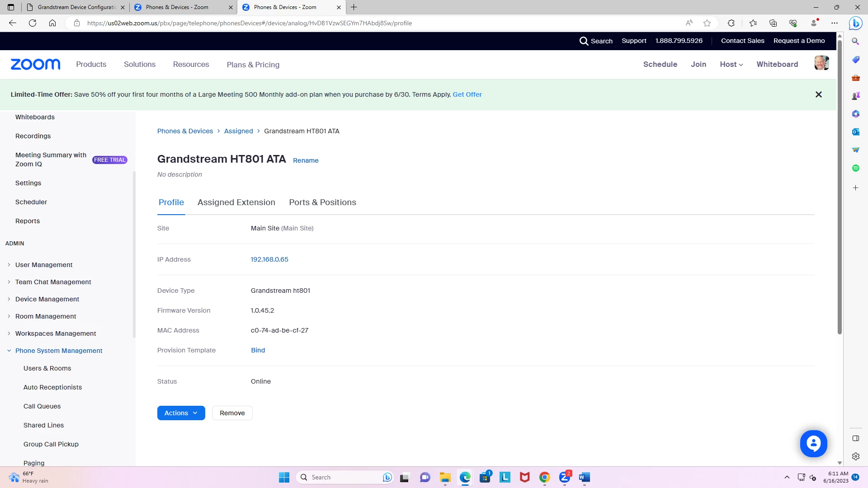Open the Zoom search magnifier icon
Screen dimensions: 868x488
coord(584,41)
